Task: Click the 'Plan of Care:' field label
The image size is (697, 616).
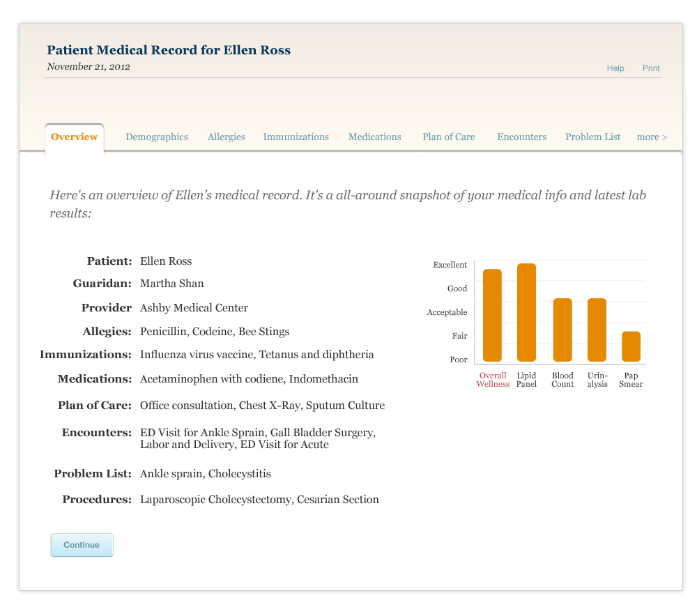Action: (x=95, y=406)
